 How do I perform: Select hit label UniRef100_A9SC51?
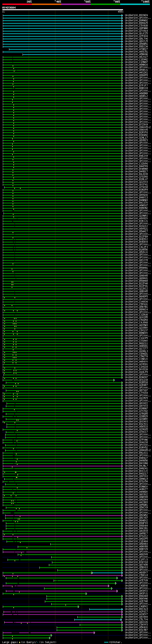tap(137, 52)
